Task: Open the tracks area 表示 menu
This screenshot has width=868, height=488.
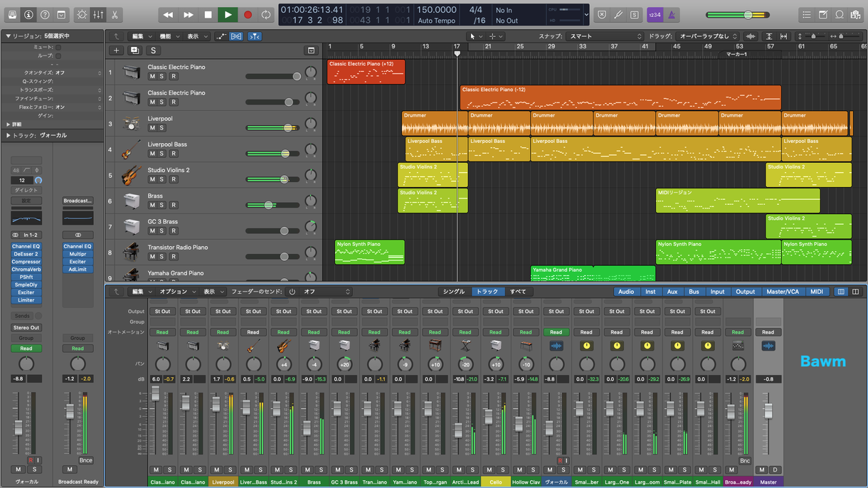Action: click(x=196, y=36)
